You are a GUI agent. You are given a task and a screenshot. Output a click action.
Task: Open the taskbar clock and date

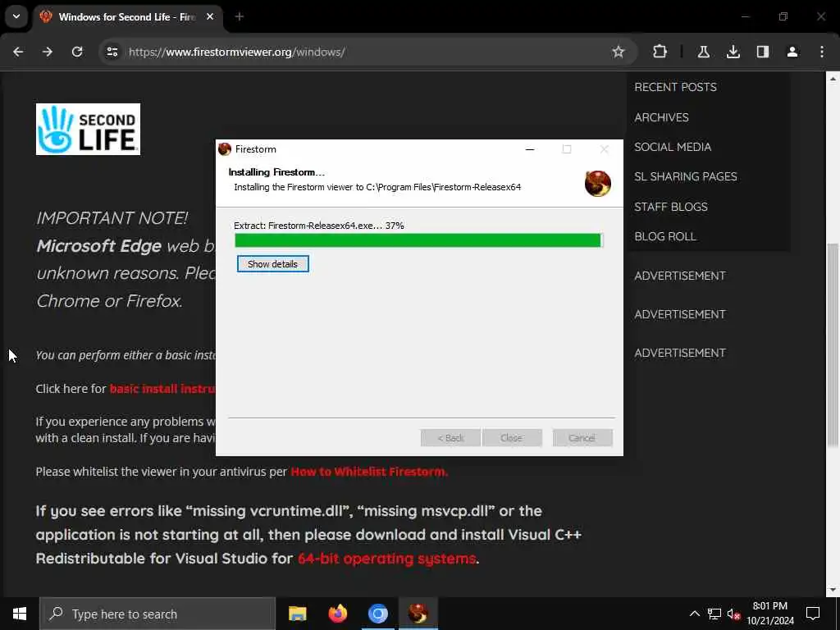pos(770,614)
